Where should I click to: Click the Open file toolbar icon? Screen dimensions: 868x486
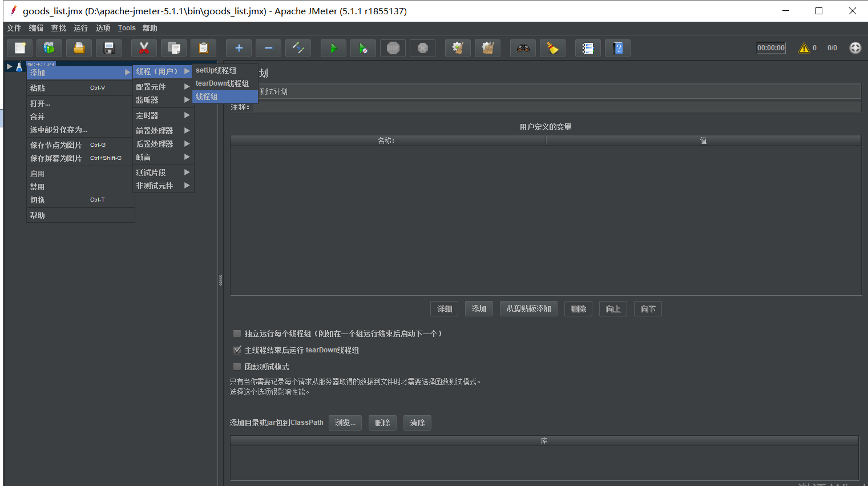pyautogui.click(x=79, y=48)
